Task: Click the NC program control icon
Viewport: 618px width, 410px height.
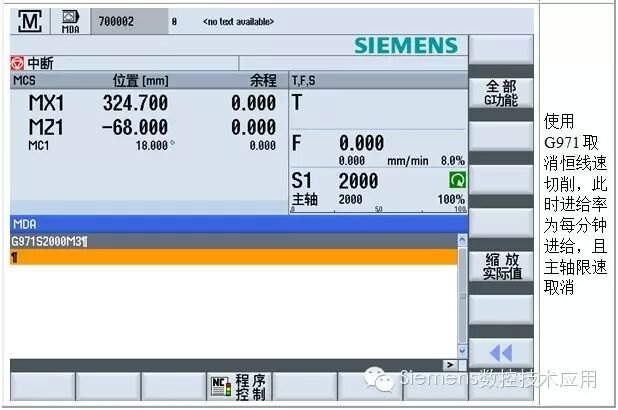Action: (221, 386)
